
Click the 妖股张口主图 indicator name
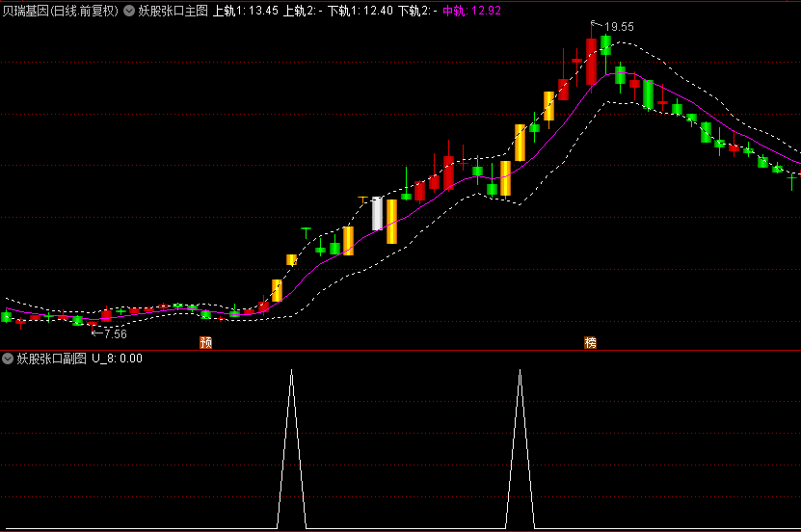[x=174, y=11]
